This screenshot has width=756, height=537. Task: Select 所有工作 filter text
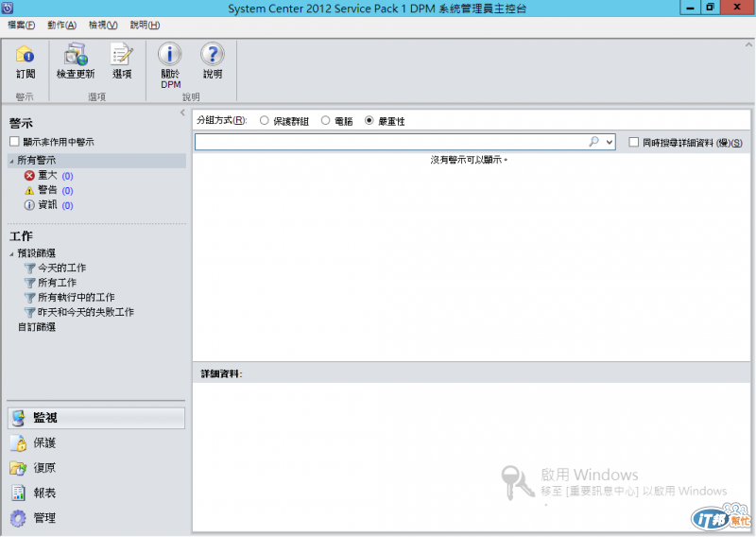pos(58,283)
